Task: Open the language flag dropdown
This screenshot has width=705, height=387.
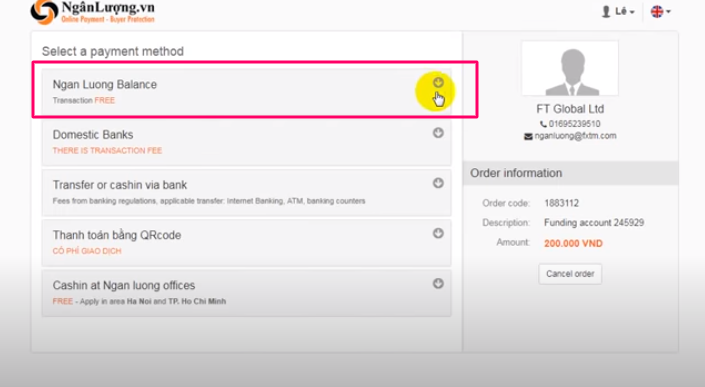Action: (660, 12)
